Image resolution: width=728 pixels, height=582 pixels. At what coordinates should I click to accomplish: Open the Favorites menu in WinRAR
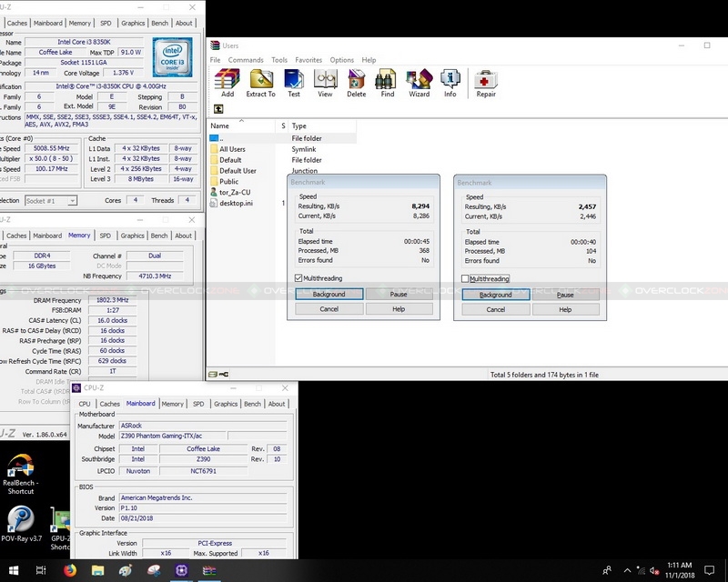pyautogui.click(x=308, y=60)
